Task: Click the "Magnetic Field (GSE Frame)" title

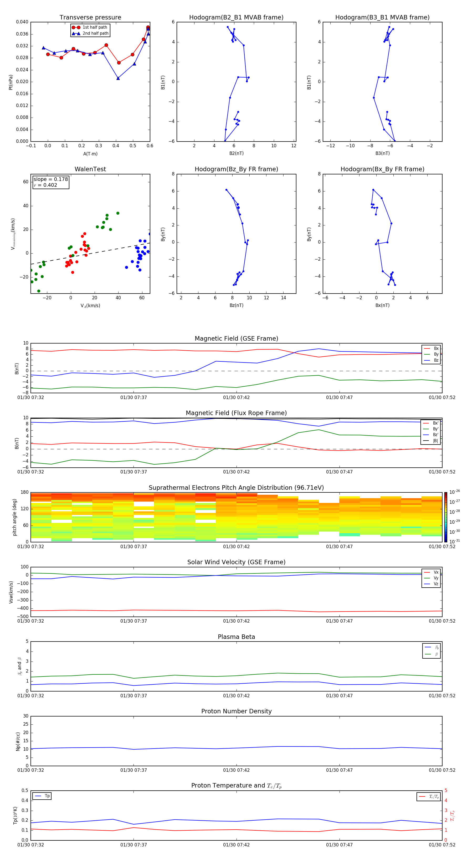Action: pyautogui.click(x=236, y=339)
